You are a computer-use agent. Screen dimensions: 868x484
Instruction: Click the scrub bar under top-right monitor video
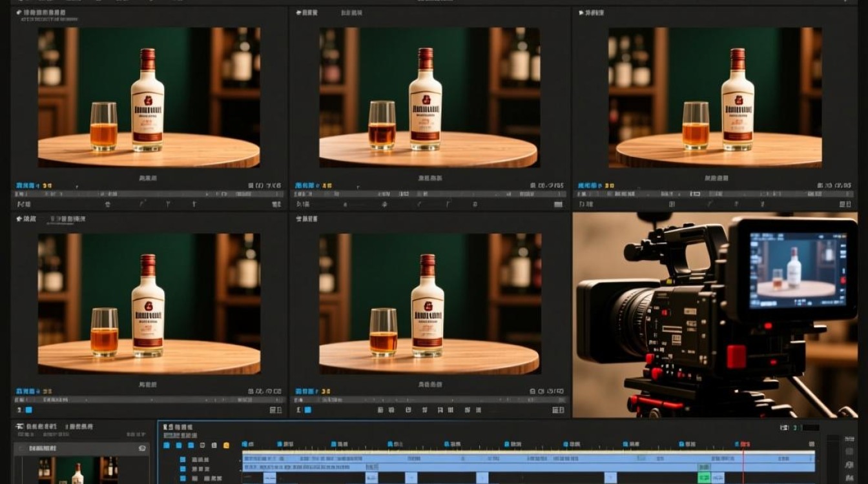coord(714,194)
